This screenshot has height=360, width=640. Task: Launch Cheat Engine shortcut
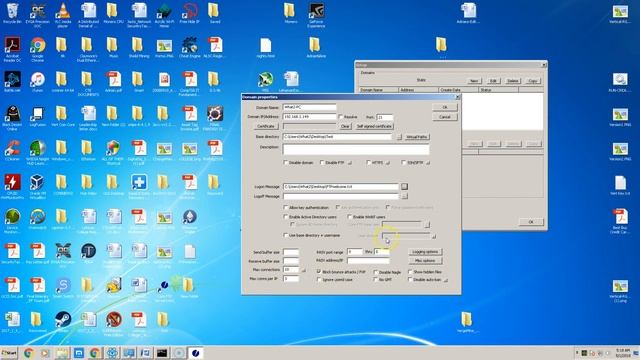[x=189, y=47]
